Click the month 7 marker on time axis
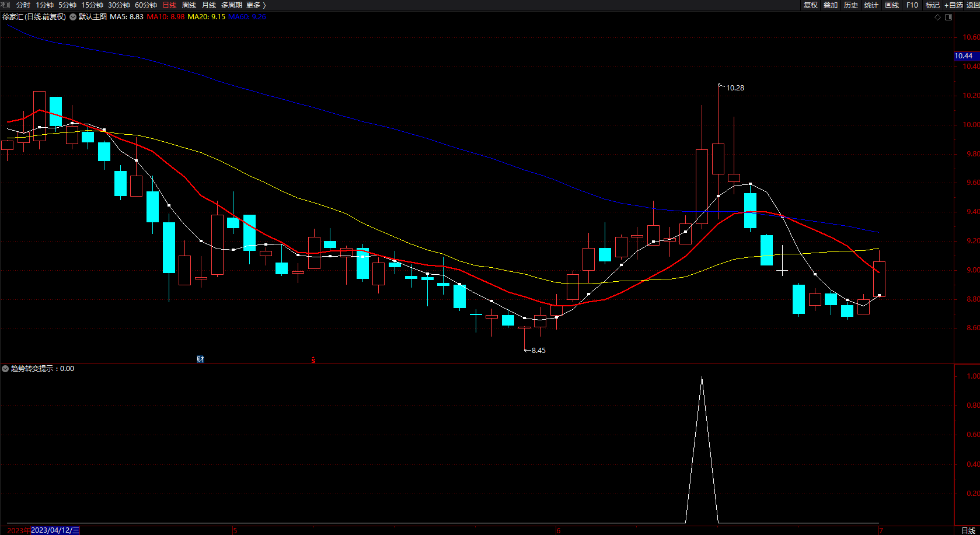 (881, 531)
